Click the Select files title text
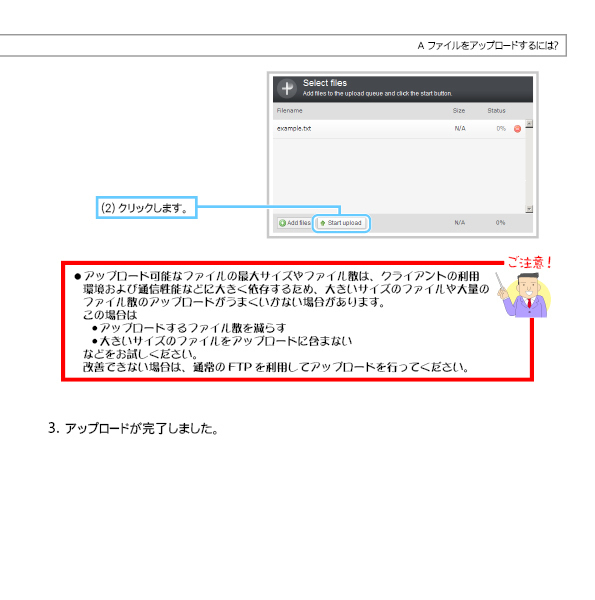Image resolution: width=595 pixels, height=600 pixels. pos(325,83)
